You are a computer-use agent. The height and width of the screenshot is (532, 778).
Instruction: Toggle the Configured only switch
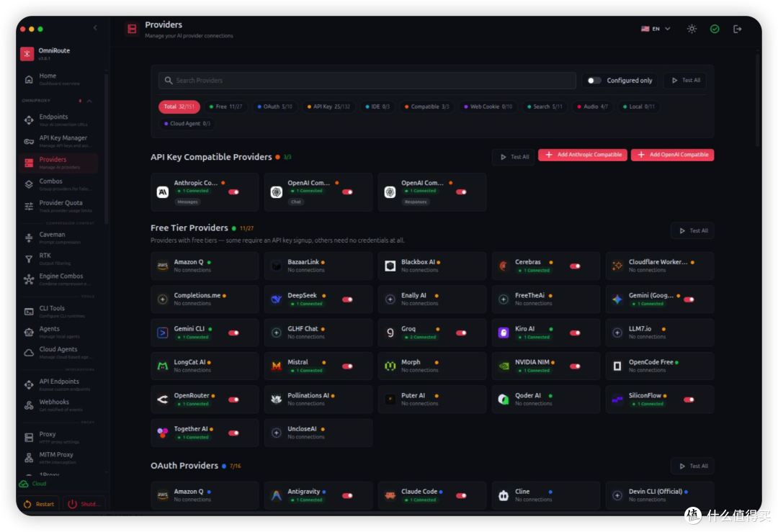pyautogui.click(x=594, y=81)
